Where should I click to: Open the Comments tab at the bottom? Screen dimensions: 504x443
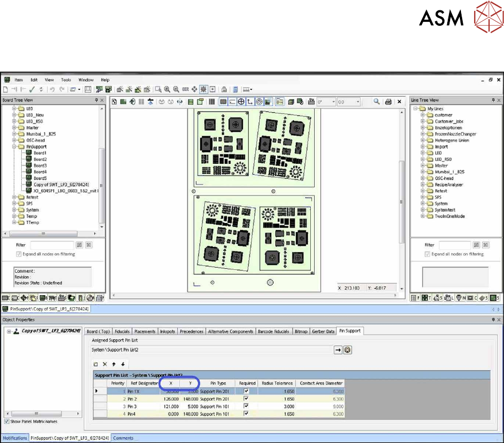(x=123, y=438)
